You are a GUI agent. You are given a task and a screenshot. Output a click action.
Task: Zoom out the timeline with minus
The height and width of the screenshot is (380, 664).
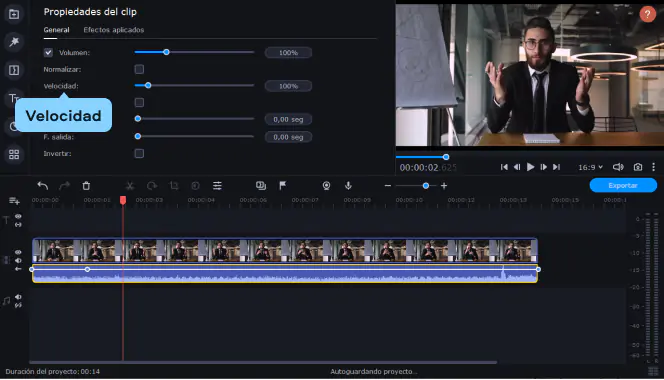coord(387,186)
